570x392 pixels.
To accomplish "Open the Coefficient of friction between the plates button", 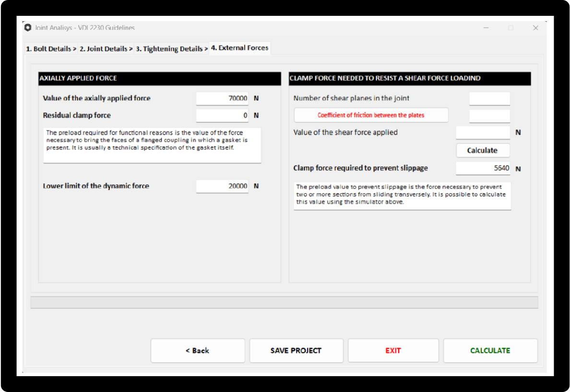I will [x=371, y=115].
